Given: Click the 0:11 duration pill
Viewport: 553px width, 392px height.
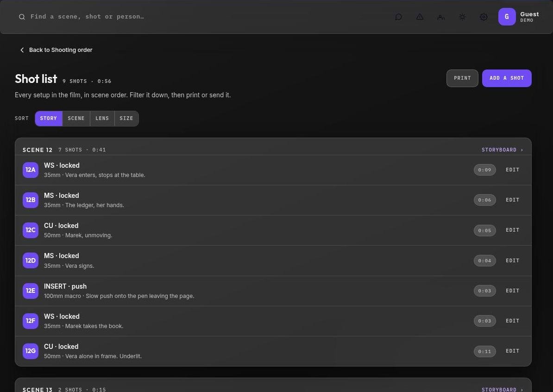Looking at the screenshot, I should click(x=484, y=351).
